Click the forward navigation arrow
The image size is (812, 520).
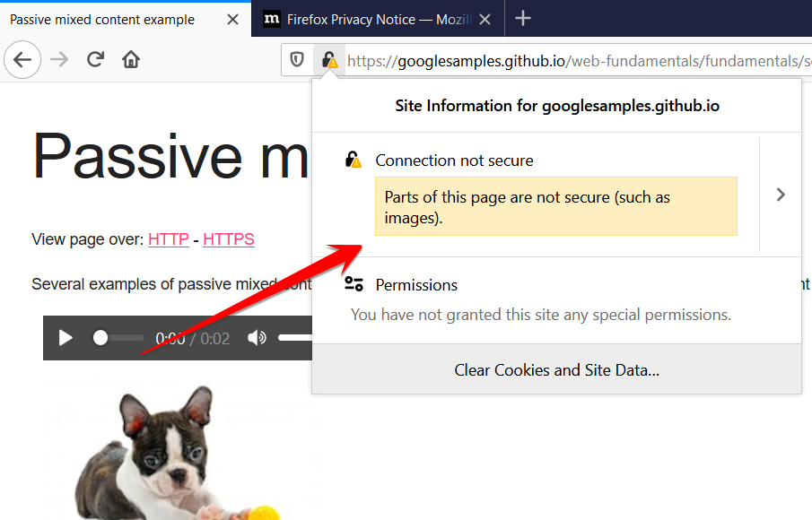click(59, 59)
